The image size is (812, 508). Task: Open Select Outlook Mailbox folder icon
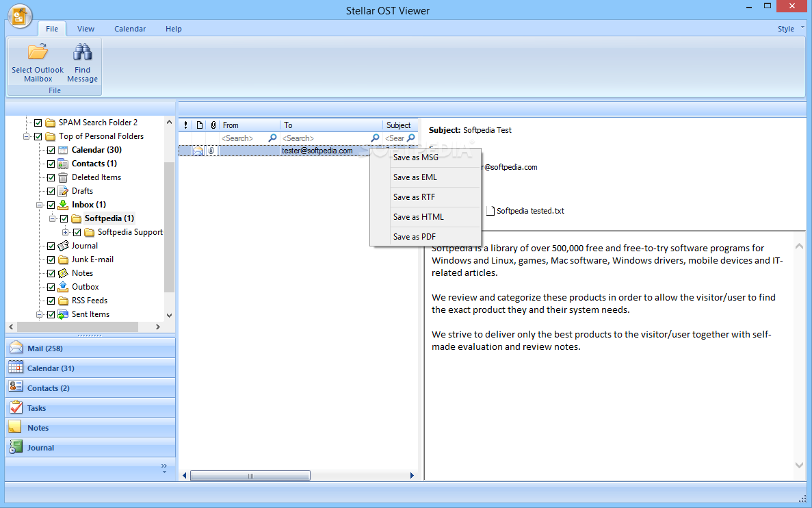(38, 52)
